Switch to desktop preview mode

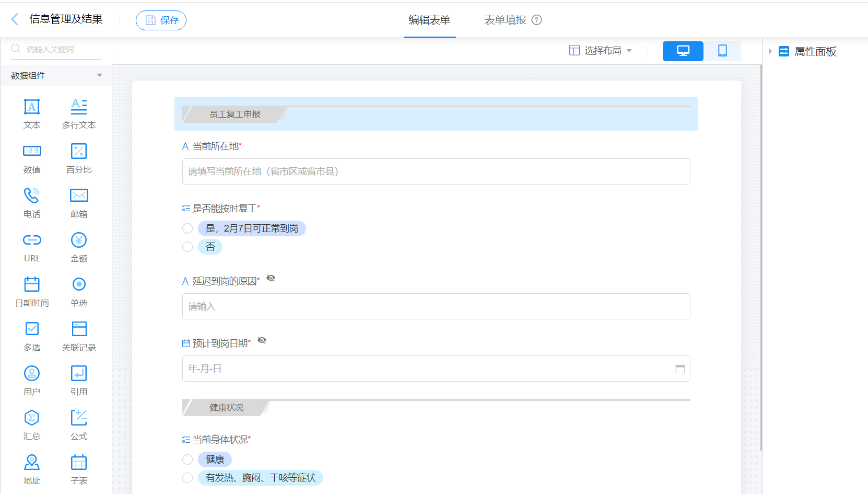683,51
